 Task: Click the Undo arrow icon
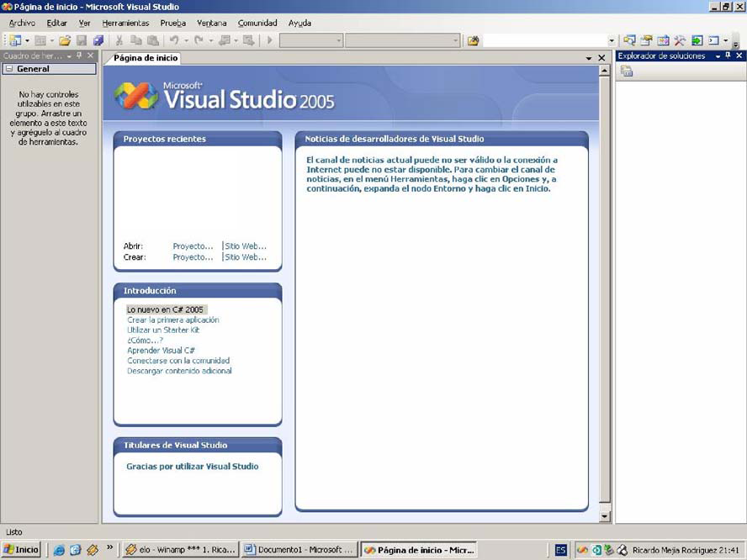click(x=174, y=41)
